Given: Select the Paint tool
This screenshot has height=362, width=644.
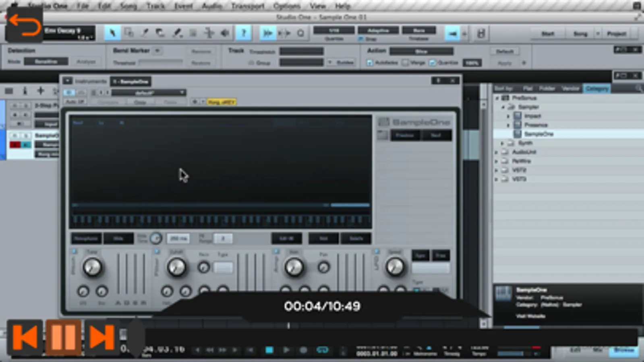Looking at the screenshot, I should tap(177, 33).
